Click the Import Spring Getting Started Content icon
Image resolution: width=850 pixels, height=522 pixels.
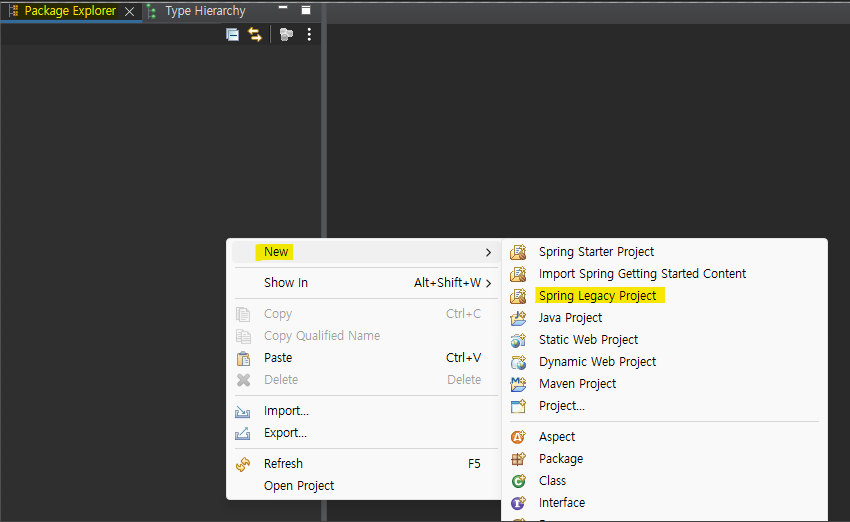point(518,274)
